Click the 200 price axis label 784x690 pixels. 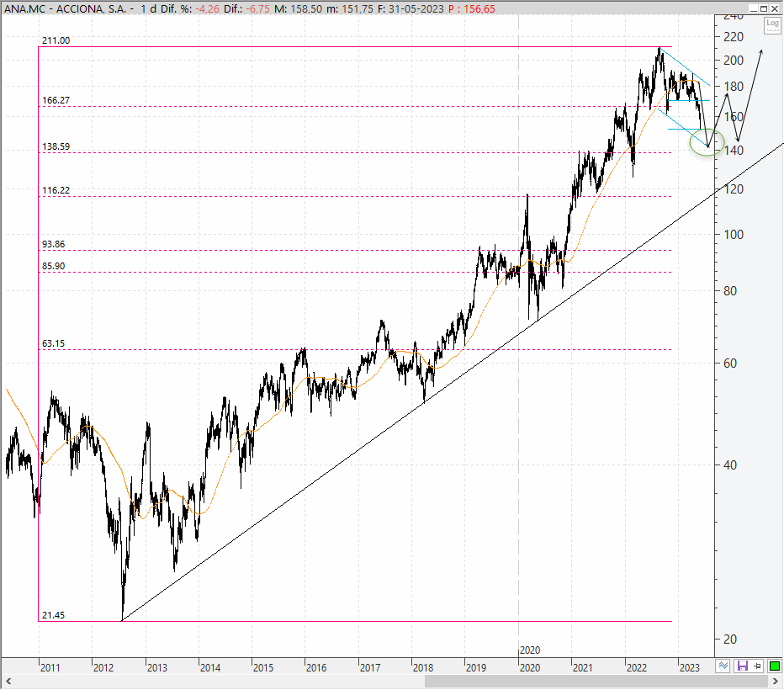[734, 60]
